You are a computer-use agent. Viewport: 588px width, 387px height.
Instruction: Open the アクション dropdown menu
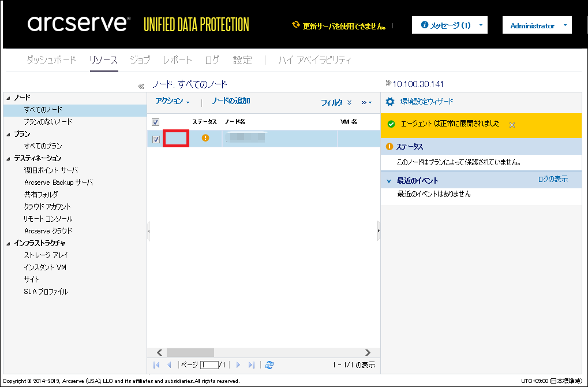[173, 101]
